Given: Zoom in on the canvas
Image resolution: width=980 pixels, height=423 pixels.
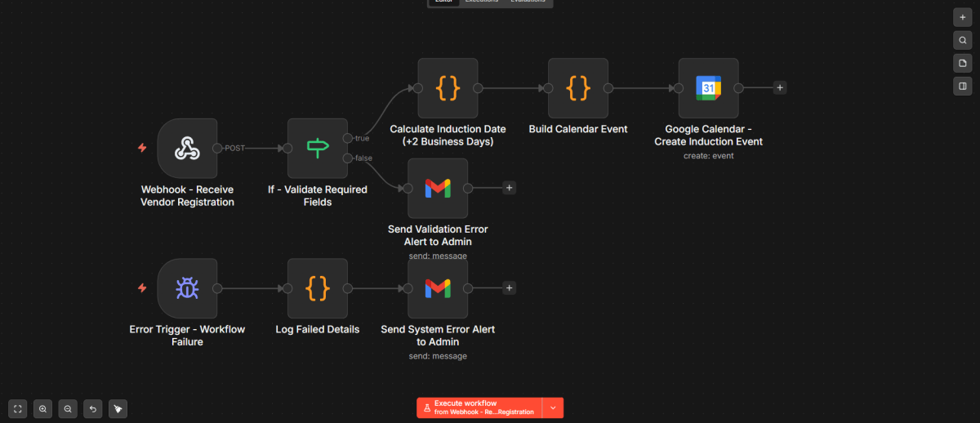Looking at the screenshot, I should click(43, 408).
